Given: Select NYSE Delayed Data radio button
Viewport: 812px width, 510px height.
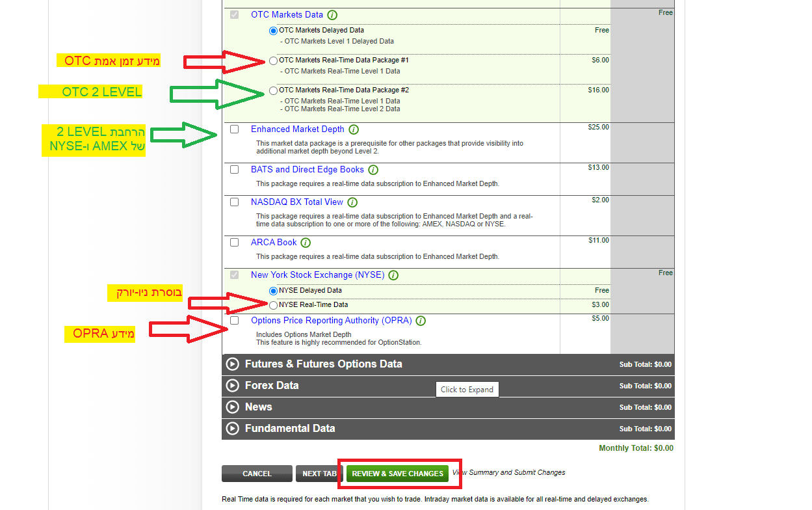Looking at the screenshot, I should click(x=273, y=291).
